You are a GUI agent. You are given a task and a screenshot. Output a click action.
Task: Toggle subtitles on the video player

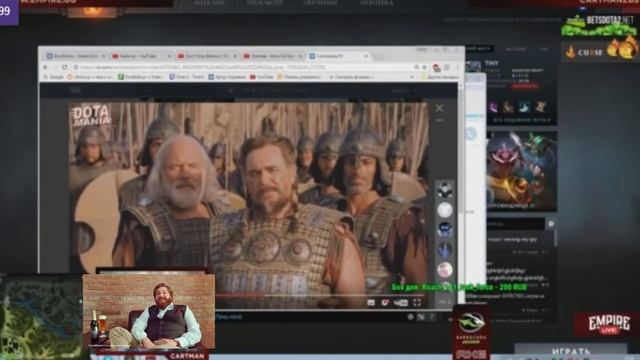371,302
